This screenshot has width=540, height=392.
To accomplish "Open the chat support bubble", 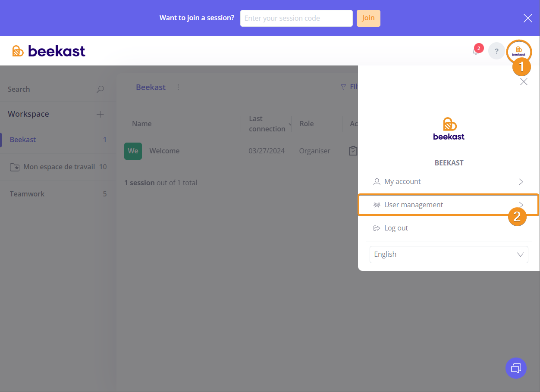I will pos(516,368).
